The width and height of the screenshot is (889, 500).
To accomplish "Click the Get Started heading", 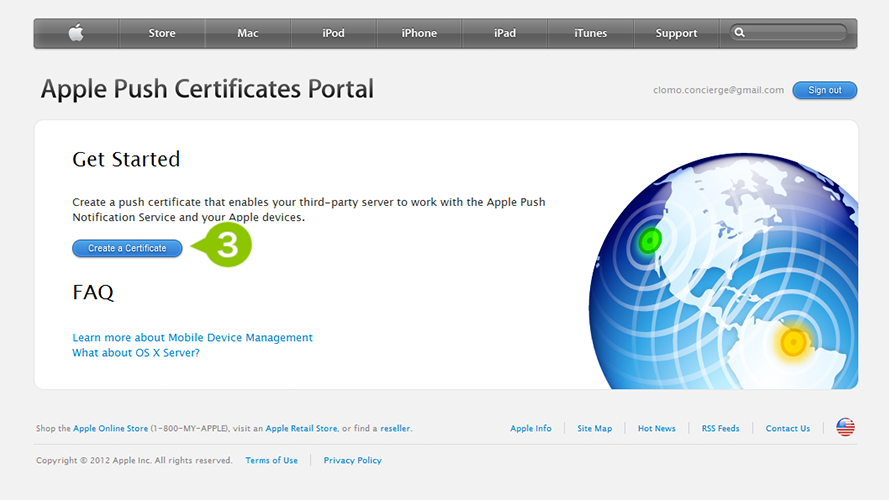I will tap(126, 159).
